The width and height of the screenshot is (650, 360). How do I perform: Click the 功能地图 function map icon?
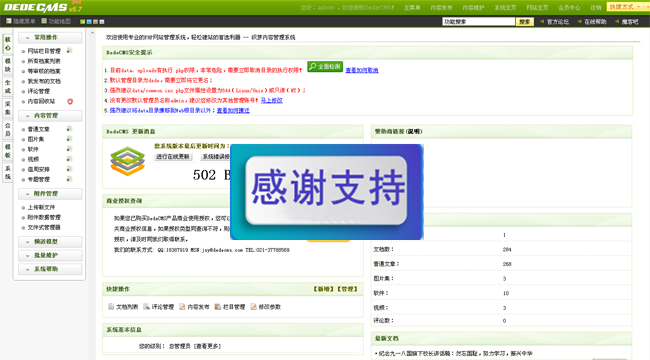point(44,21)
